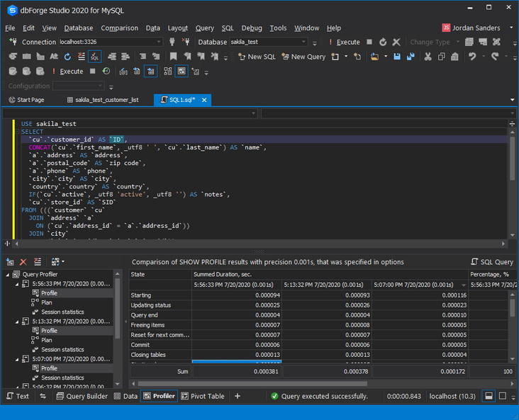Click the SQL Query button in profiler

point(492,262)
